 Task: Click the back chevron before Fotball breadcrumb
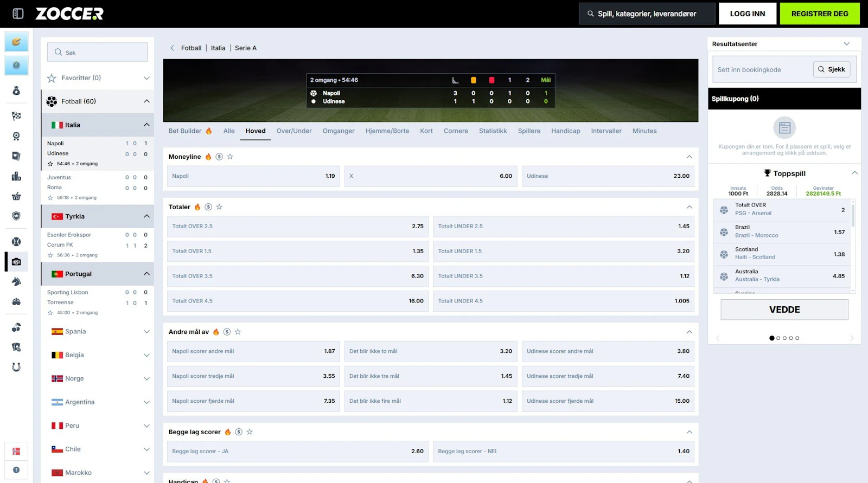[x=173, y=48]
